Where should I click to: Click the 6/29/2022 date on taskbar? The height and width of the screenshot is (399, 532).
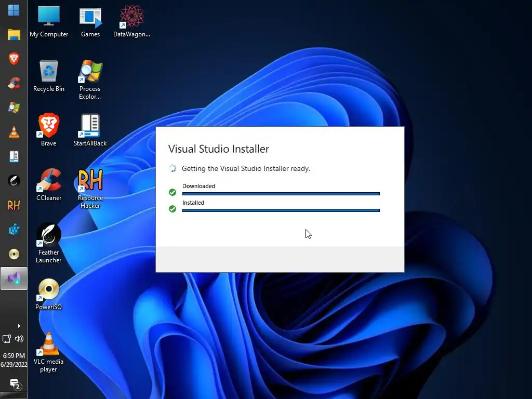(14, 364)
